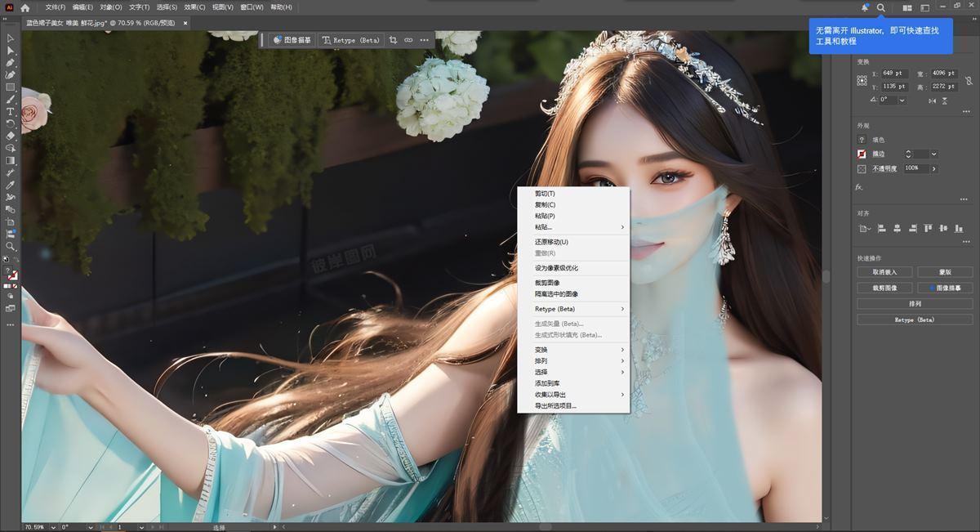Click the Home icon at top left
980x532 pixels.
point(25,7)
